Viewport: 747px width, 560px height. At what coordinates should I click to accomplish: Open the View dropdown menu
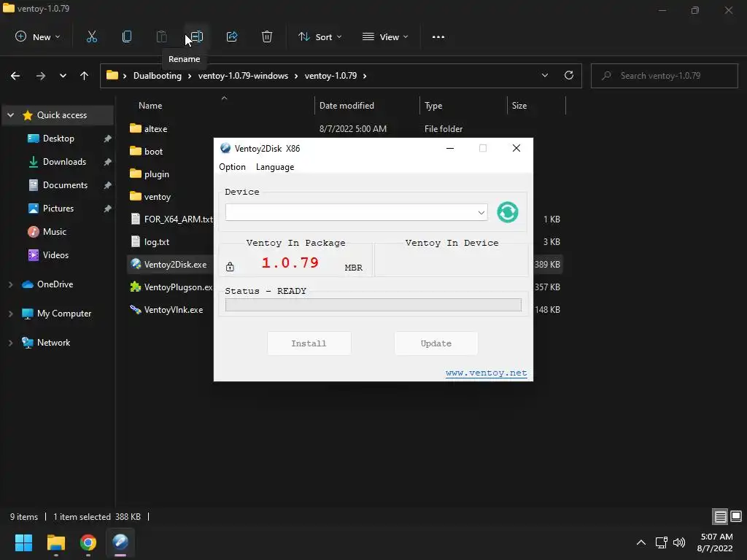[x=385, y=36]
